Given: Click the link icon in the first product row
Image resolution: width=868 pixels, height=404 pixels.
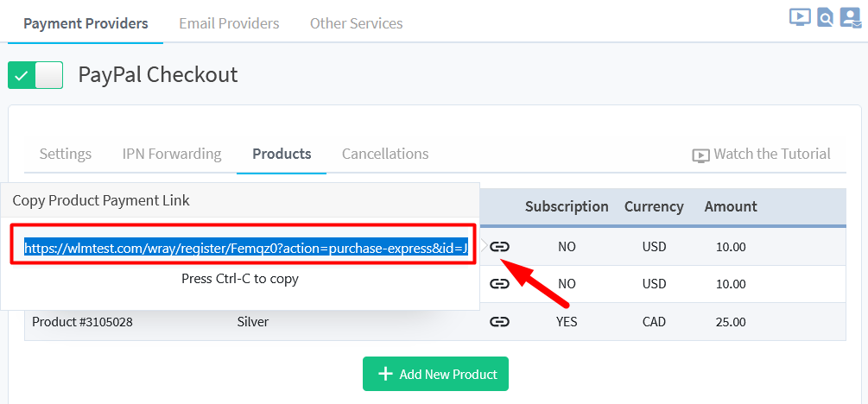Looking at the screenshot, I should pyautogui.click(x=499, y=247).
